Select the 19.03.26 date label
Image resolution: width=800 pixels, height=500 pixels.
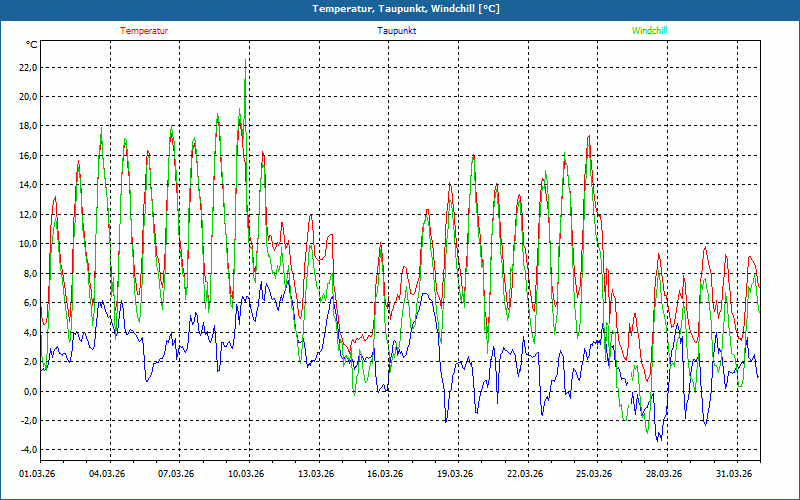454,474
